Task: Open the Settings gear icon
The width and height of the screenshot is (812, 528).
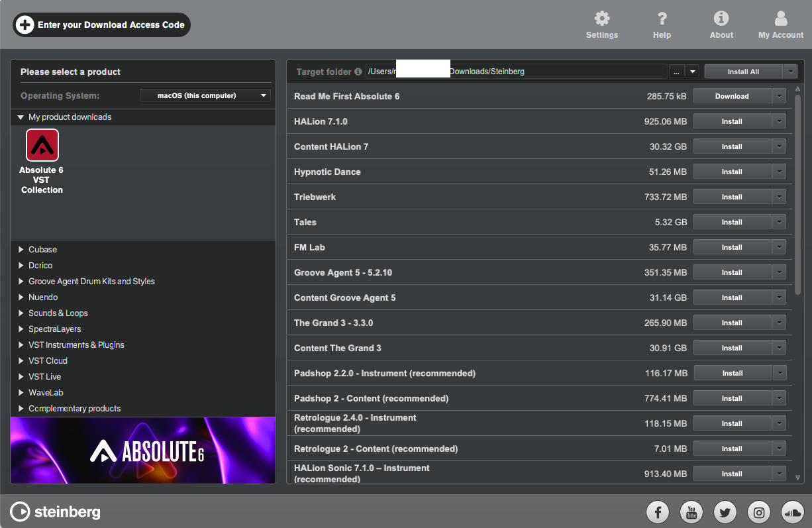Action: (601, 19)
